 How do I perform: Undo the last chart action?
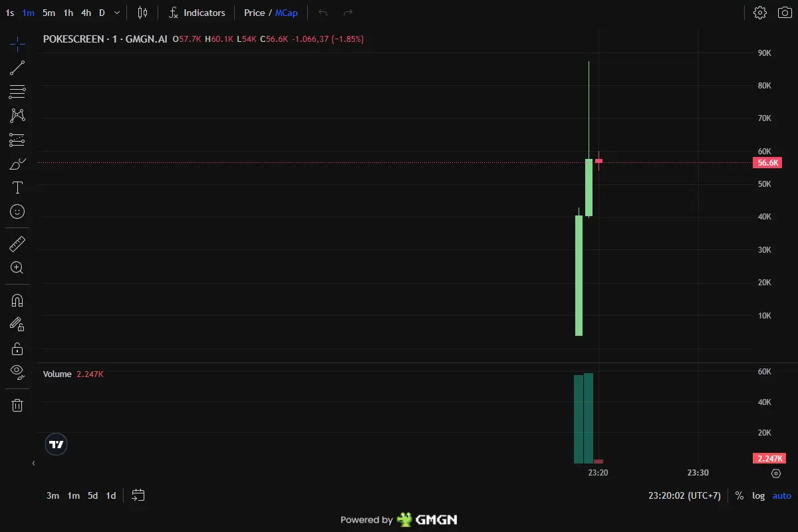323,13
